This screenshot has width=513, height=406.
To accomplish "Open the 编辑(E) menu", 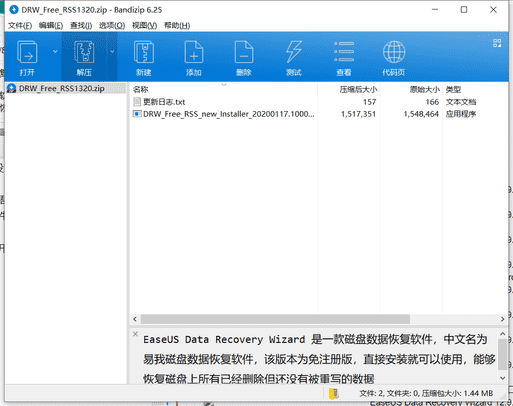I will point(51,26).
